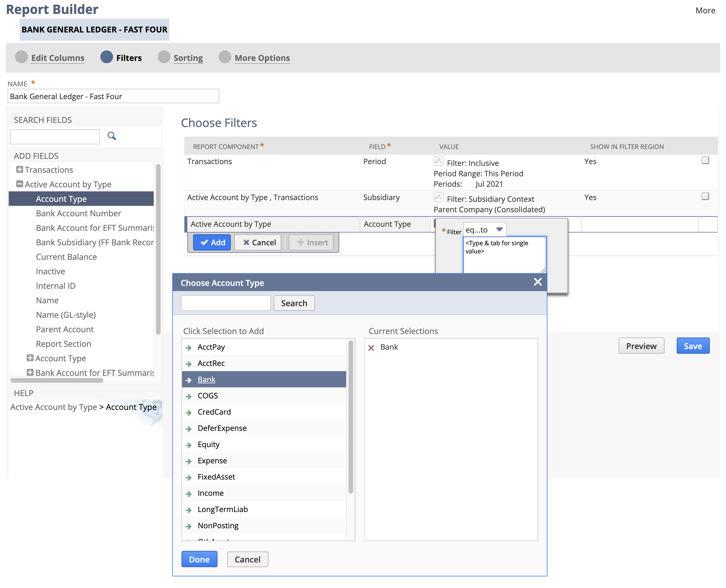Click the More Options step circle
Viewport: 726px width, 588px height.
click(225, 58)
